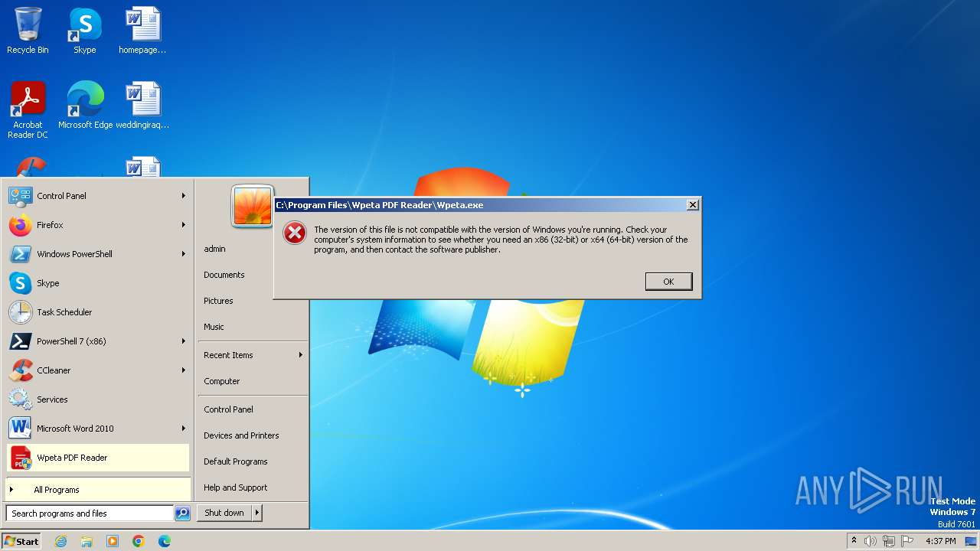Open the media player taskbar icon
980x551 pixels.
click(x=113, y=541)
